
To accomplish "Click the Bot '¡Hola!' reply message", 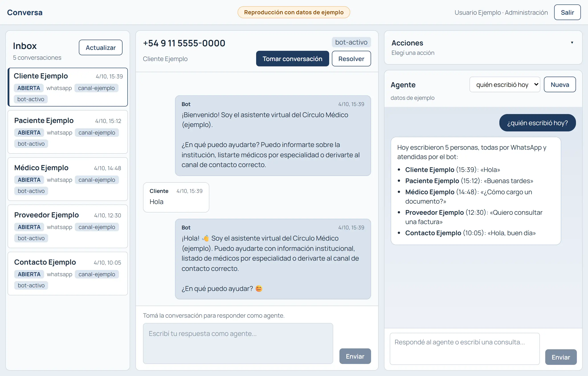I will pyautogui.click(x=273, y=259).
